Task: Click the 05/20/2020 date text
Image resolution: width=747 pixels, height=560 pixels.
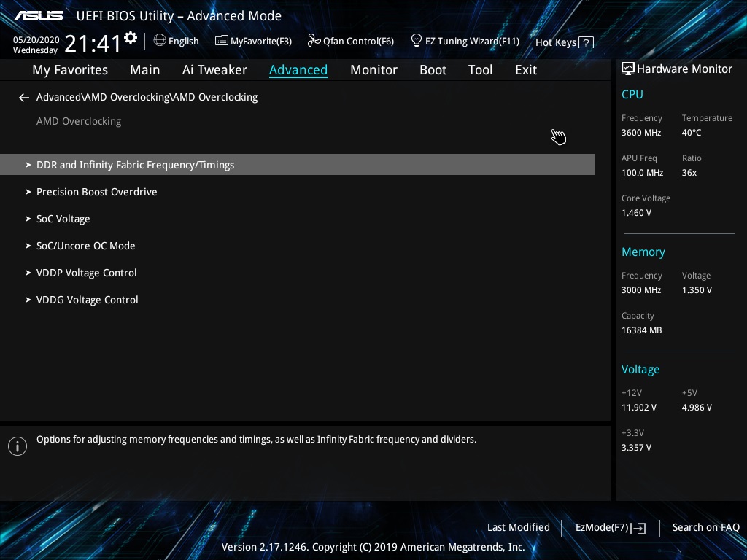Action: coord(36,40)
